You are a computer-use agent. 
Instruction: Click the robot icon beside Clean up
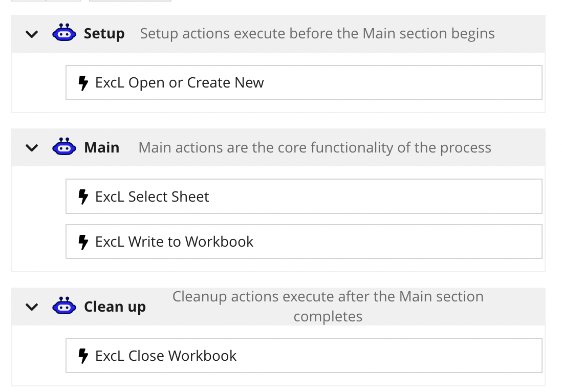coord(64,307)
